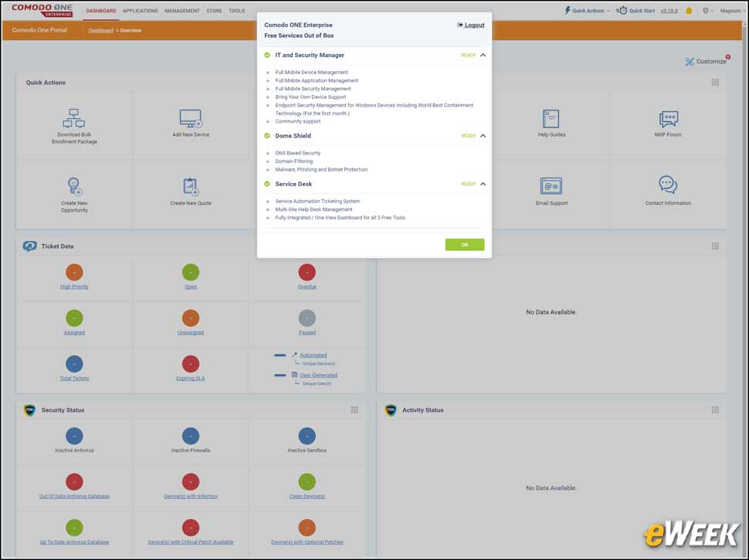Click the Dashboard breadcrumb link
749x560 pixels.
coord(101,31)
